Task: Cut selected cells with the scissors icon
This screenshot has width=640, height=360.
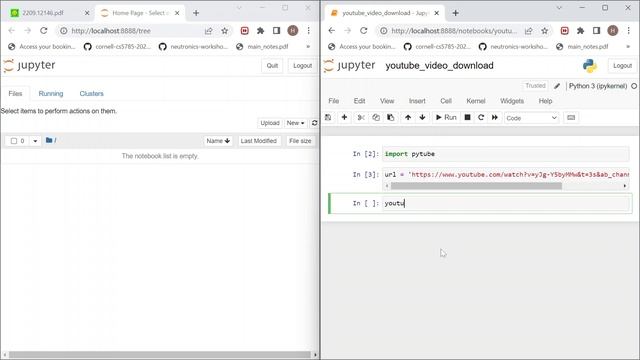Action: (x=361, y=118)
